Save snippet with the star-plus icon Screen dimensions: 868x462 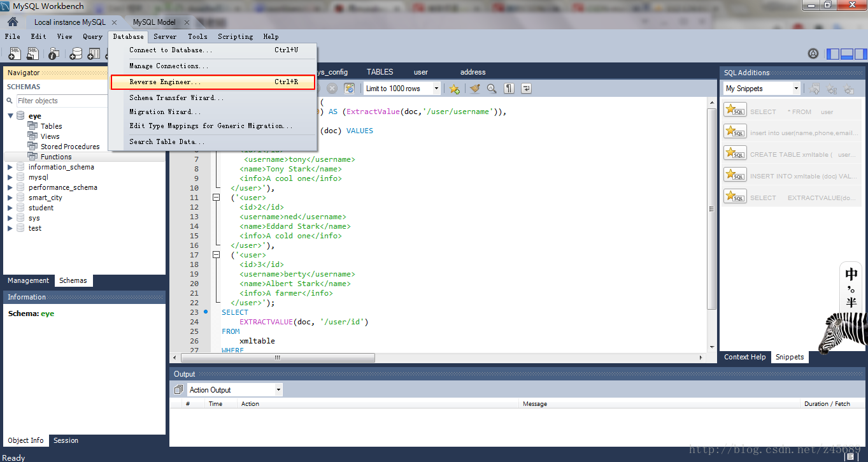tap(454, 89)
